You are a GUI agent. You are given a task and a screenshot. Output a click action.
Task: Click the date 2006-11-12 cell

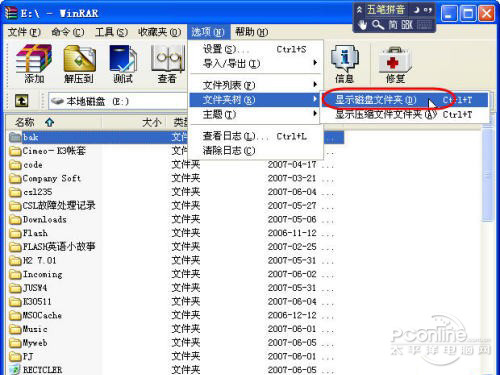[292, 233]
